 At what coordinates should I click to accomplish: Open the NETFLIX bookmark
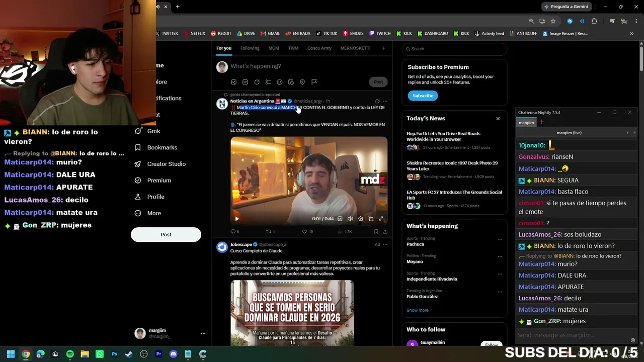tap(194, 34)
